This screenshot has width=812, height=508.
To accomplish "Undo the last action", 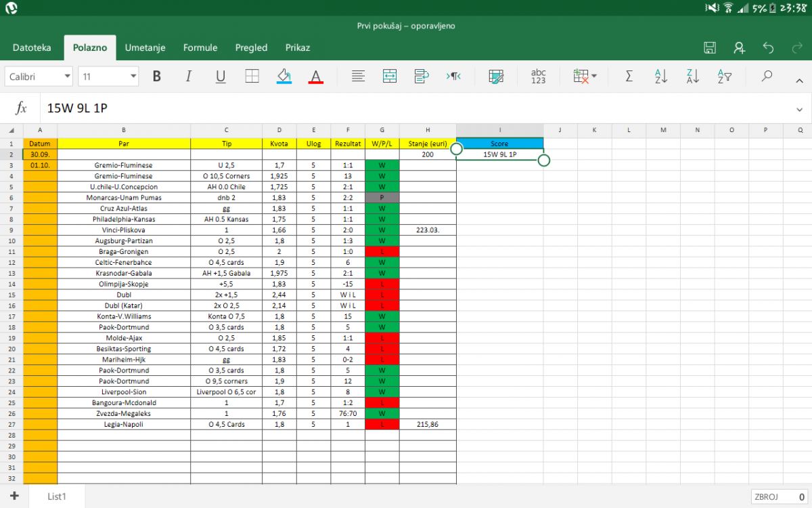I will (769, 47).
